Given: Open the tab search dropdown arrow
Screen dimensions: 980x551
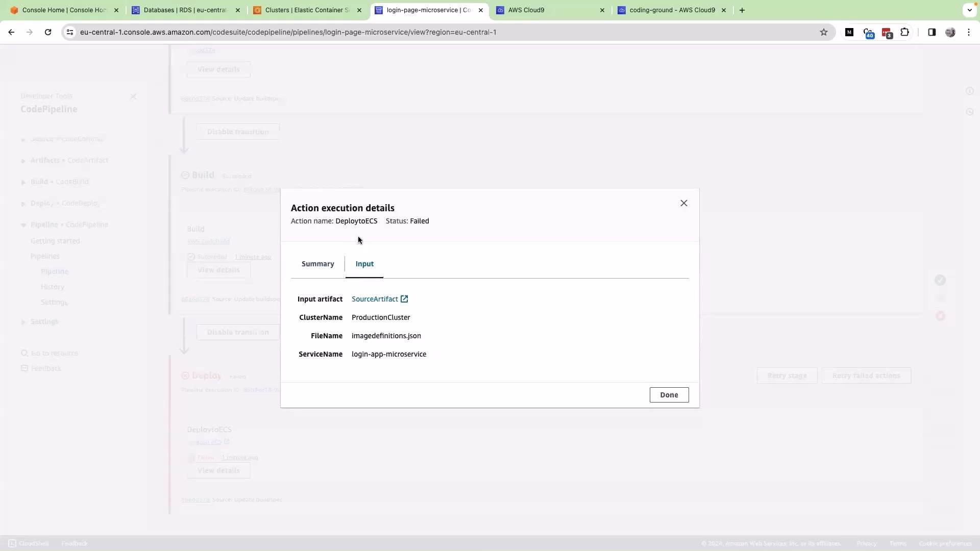Looking at the screenshot, I should click(969, 10).
